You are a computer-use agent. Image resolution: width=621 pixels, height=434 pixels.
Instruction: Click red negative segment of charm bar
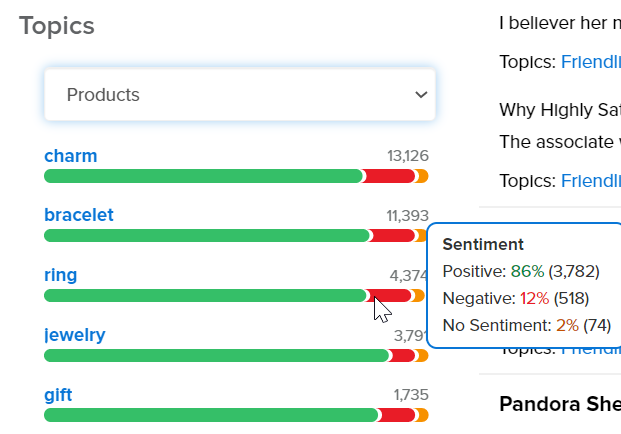pyautogui.click(x=389, y=176)
